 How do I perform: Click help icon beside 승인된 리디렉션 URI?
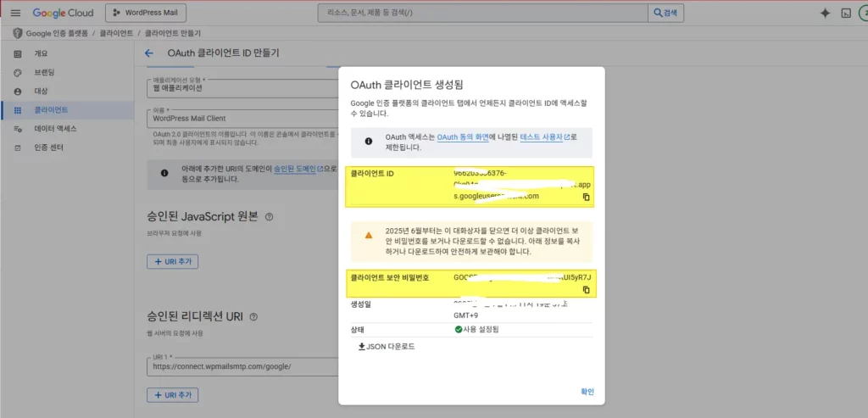pos(253,317)
